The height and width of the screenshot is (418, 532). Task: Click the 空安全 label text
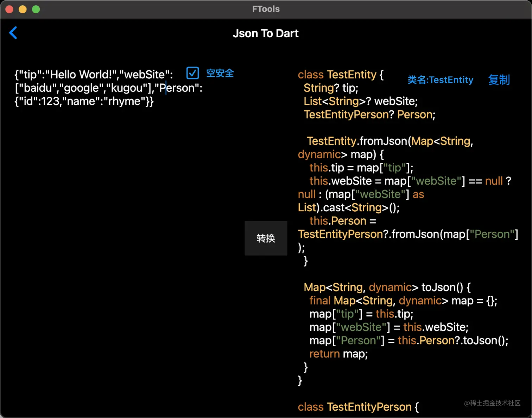[220, 73]
